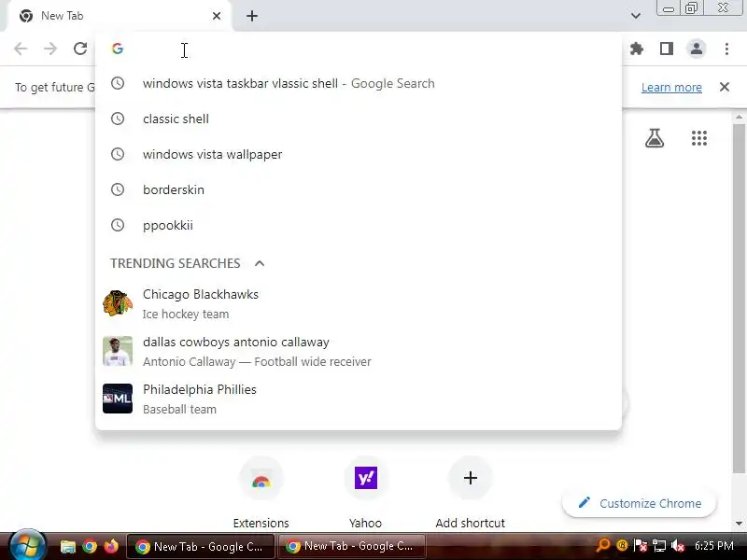Pick the 'ppookkii' history suggestion
The width and height of the screenshot is (747, 560).
tap(359, 225)
